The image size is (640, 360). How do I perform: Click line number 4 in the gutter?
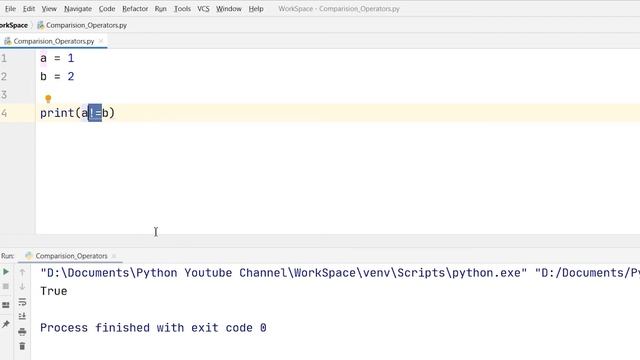[4, 113]
